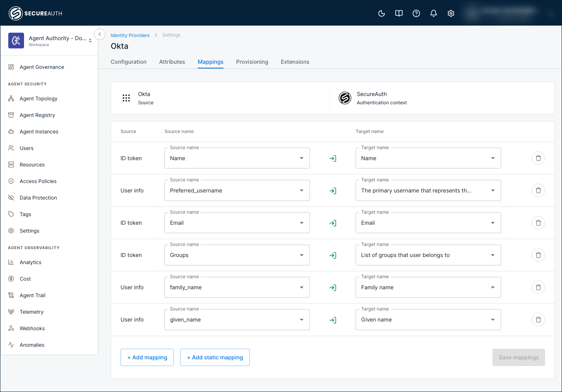Image resolution: width=562 pixels, height=392 pixels.
Task: Open documentation book icon
Action: pos(399,13)
